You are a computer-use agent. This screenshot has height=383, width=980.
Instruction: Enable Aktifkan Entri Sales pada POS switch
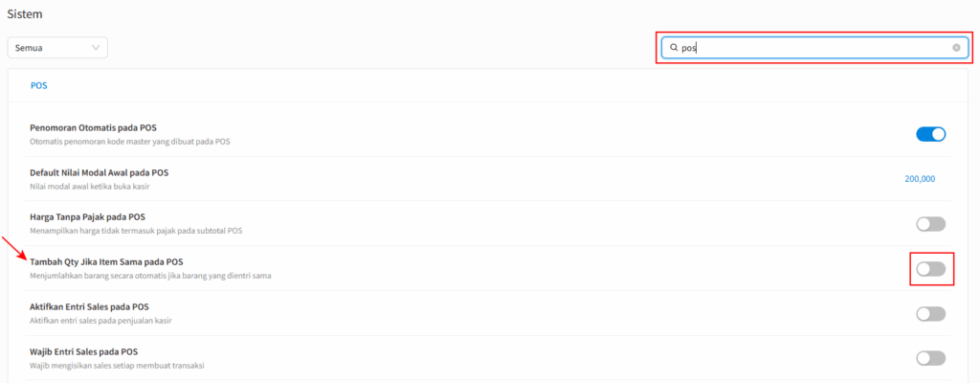click(930, 313)
